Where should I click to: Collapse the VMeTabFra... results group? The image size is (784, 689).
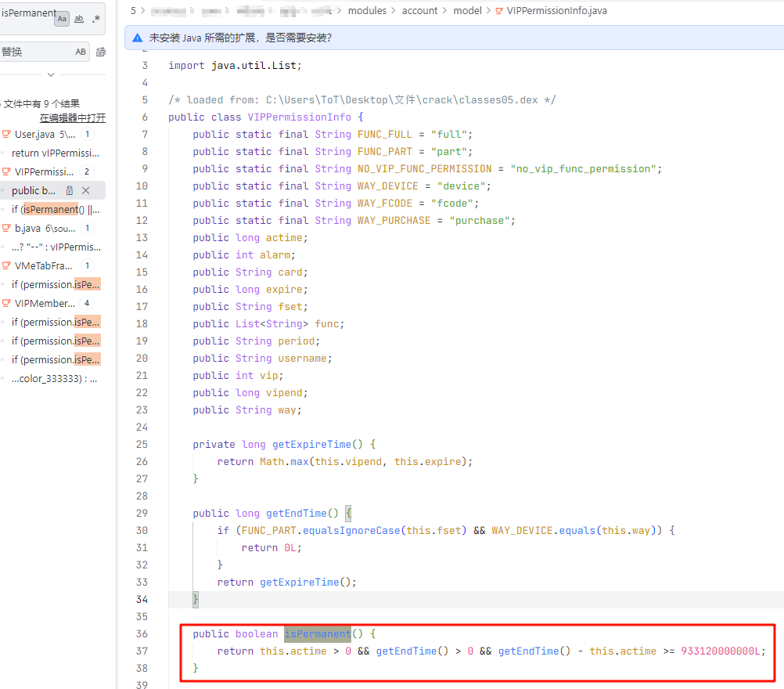click(x=45, y=265)
